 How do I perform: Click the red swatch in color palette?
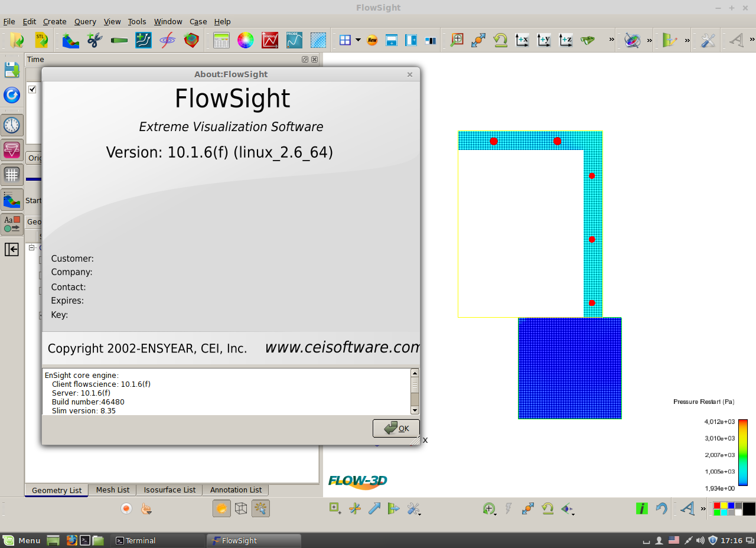click(718, 505)
